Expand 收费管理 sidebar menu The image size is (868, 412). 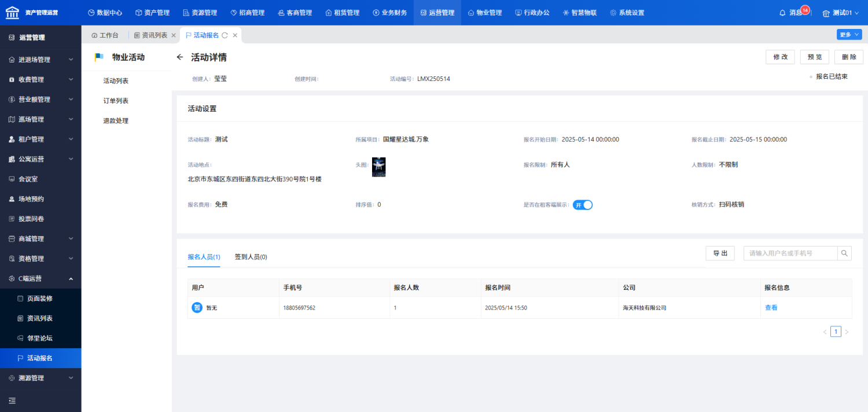[x=41, y=79]
